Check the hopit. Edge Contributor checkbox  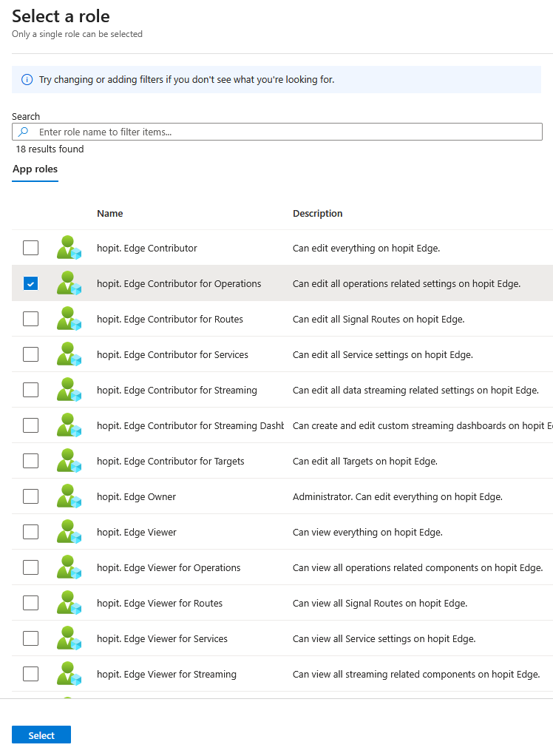tap(31, 248)
